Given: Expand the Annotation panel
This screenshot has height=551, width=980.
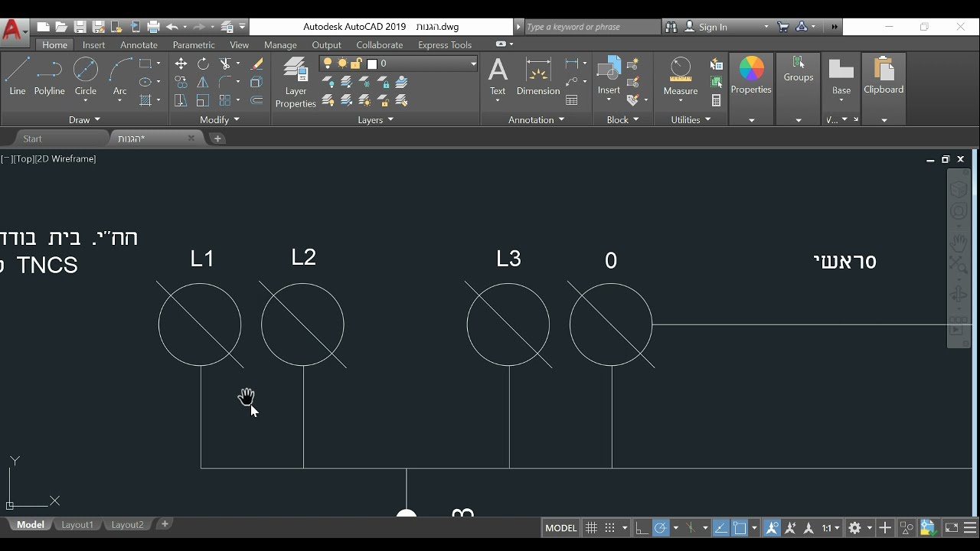Looking at the screenshot, I should click(536, 119).
